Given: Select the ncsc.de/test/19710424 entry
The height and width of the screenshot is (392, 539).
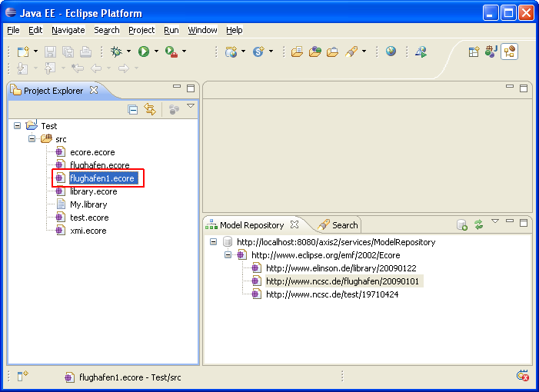Looking at the screenshot, I should click(x=332, y=294).
